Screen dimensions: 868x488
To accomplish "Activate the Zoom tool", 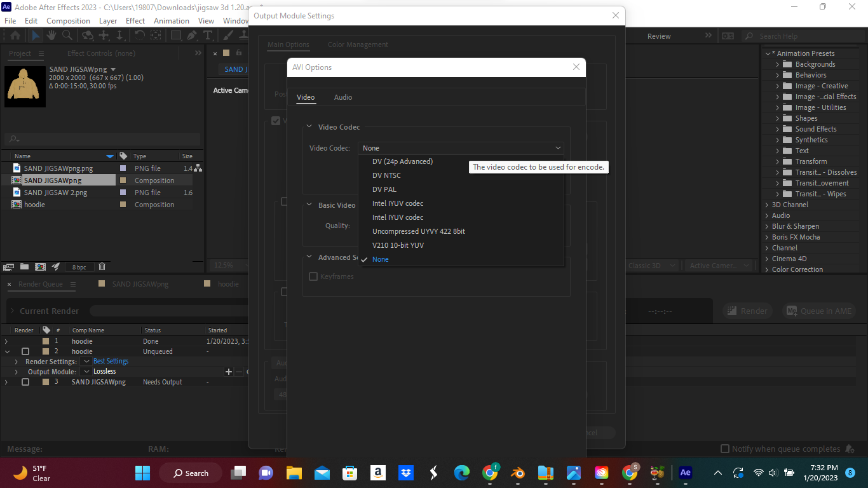I will [67, 36].
